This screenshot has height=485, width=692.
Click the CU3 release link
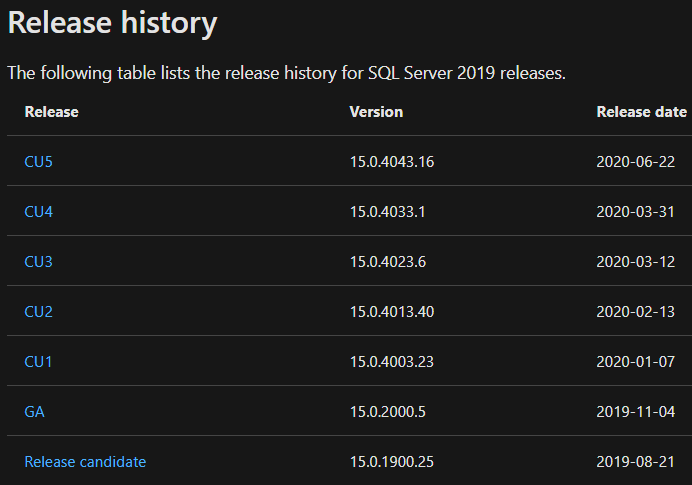[38, 262]
